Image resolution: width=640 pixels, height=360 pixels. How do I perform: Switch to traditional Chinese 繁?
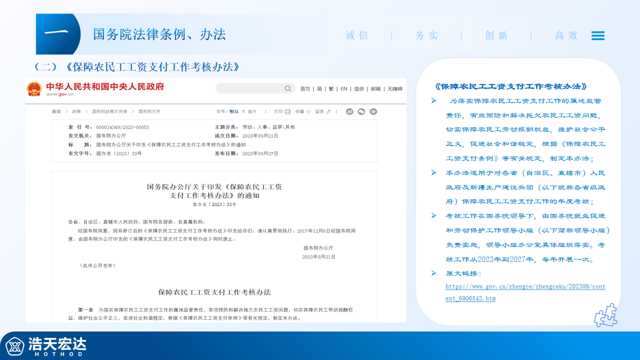[331, 89]
